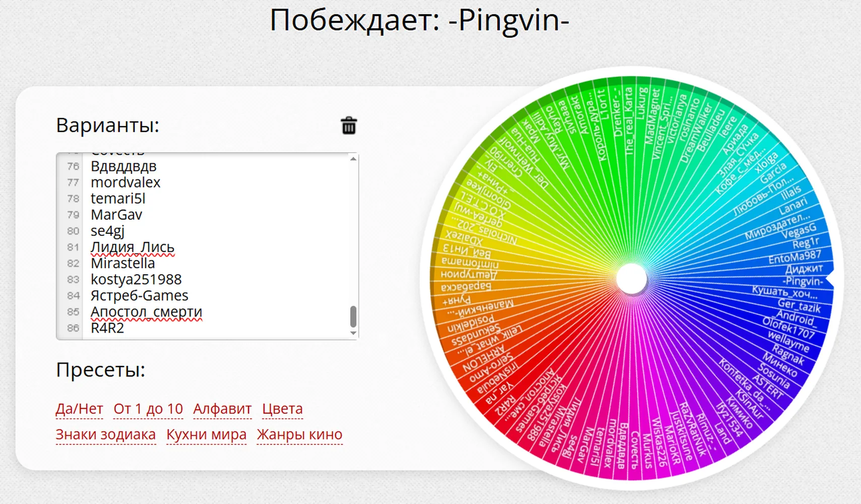Click the wellayme sector on the wheel
This screenshot has height=504, width=861.
point(788,341)
